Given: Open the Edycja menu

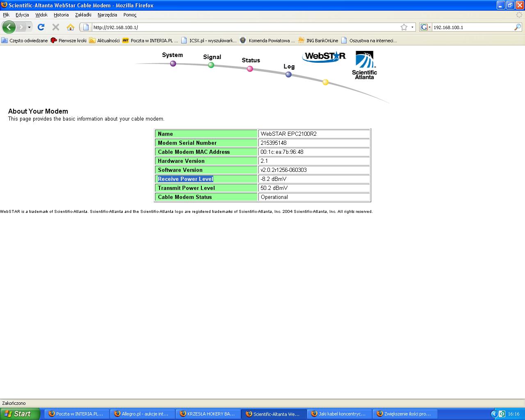Looking at the screenshot, I should click(22, 15).
